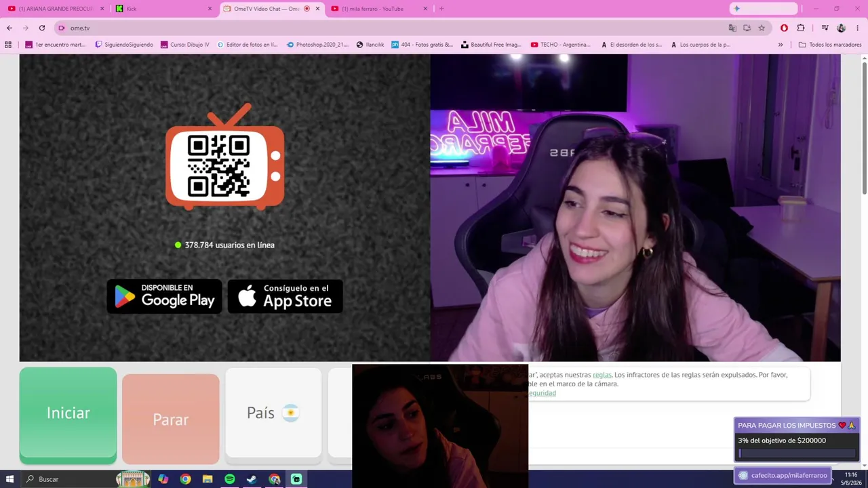
Task: Click the cafecito.app/milaferraroo badge
Action: [783, 475]
